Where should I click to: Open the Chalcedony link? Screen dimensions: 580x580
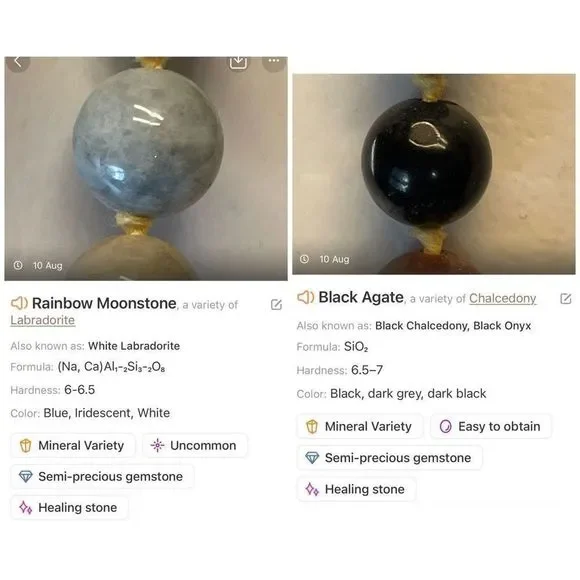point(502,298)
